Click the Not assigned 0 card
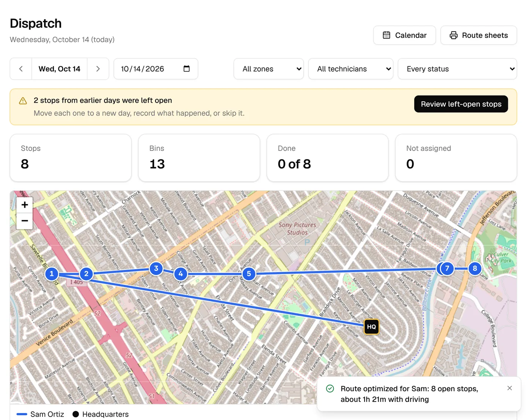This screenshot has height=420, width=531. tap(456, 158)
